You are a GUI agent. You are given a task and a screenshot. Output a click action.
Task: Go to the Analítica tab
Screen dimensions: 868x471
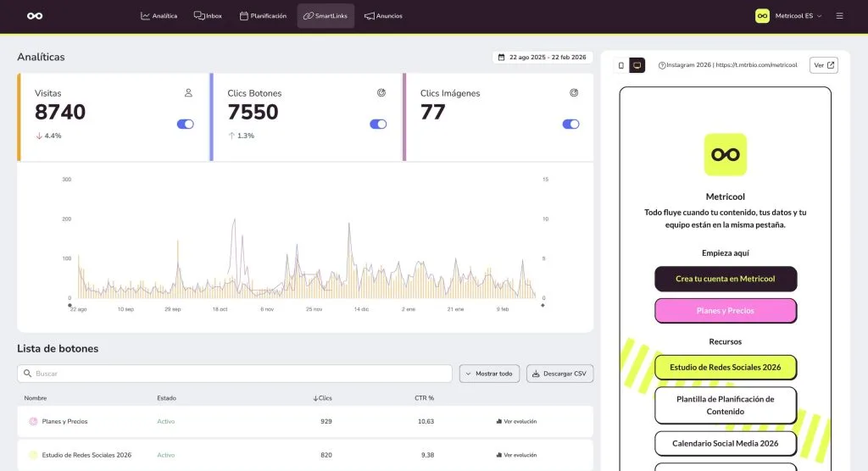pos(159,16)
